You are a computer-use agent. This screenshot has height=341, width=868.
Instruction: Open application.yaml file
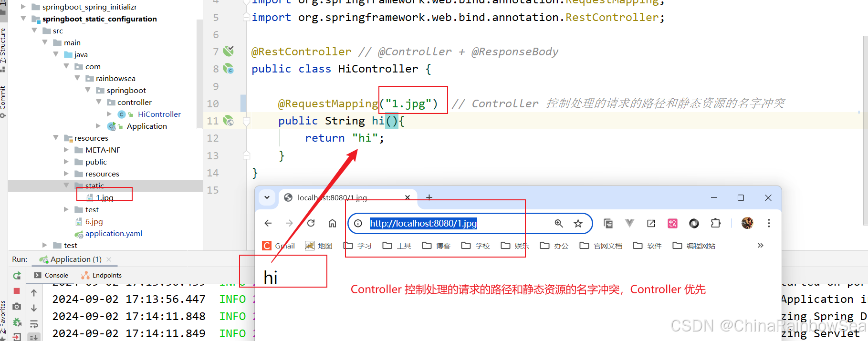(x=113, y=233)
